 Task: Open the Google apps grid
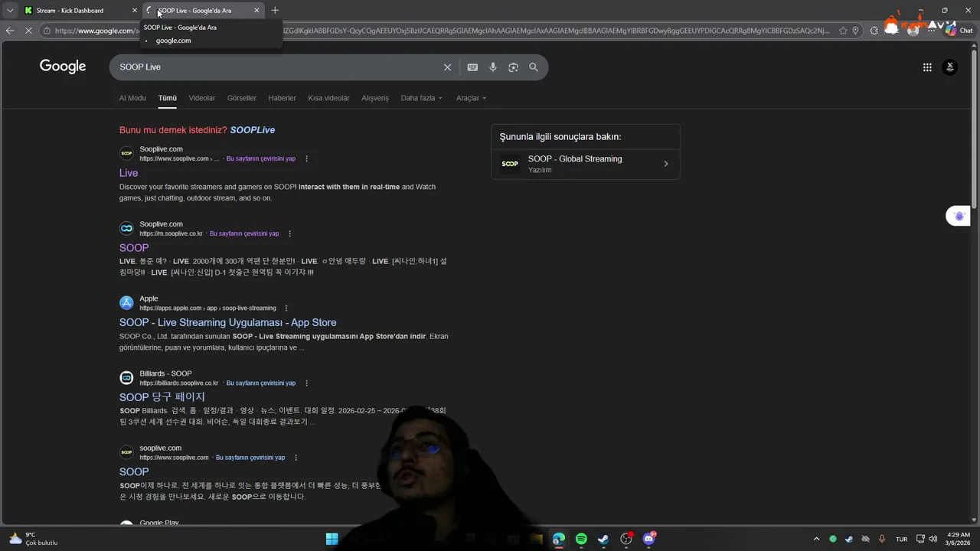[927, 67]
